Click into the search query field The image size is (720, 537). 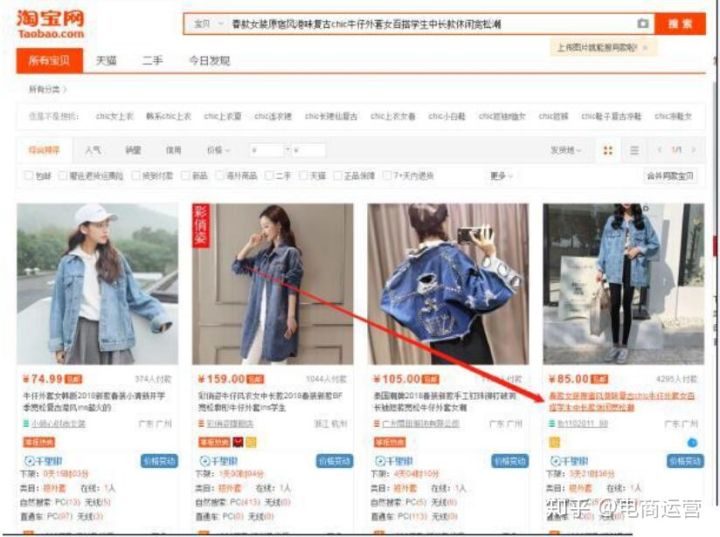[x=432, y=24]
